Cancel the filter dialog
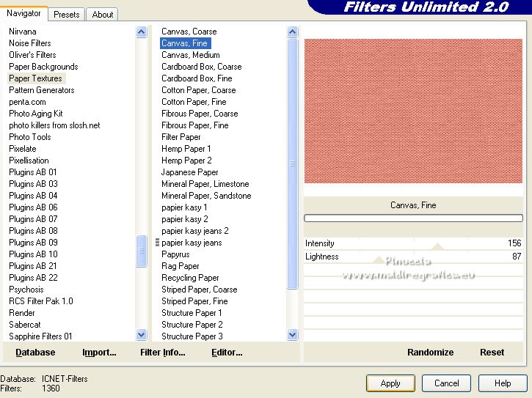This screenshot has height=398, width=532. point(446,383)
